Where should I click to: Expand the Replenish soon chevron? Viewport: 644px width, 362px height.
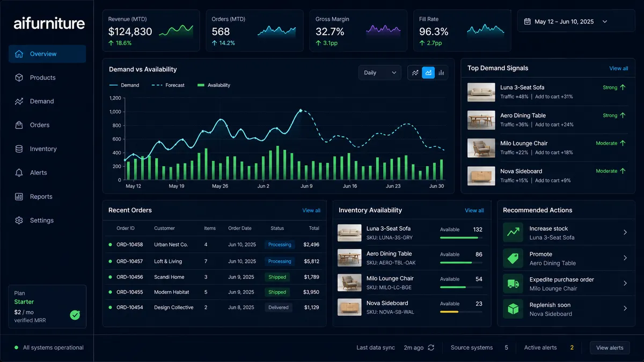pos(625,309)
